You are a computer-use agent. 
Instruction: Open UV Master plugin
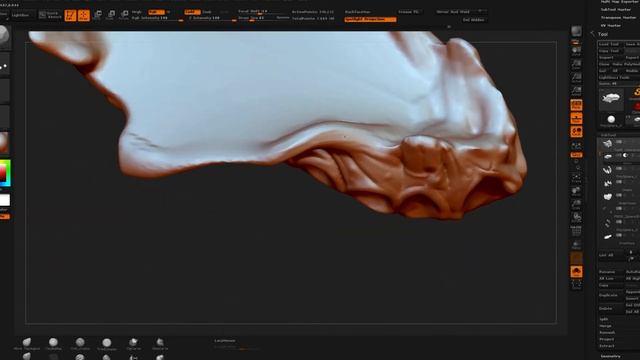point(611,26)
